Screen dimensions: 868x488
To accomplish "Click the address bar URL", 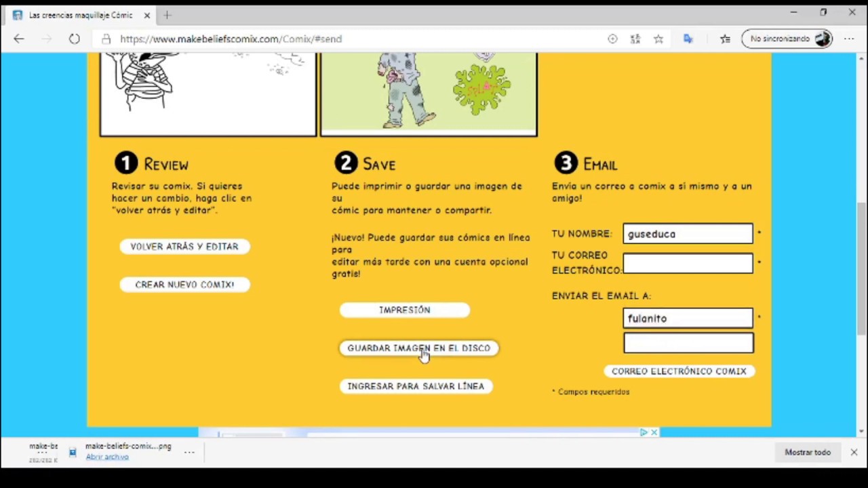I will [x=231, y=39].
